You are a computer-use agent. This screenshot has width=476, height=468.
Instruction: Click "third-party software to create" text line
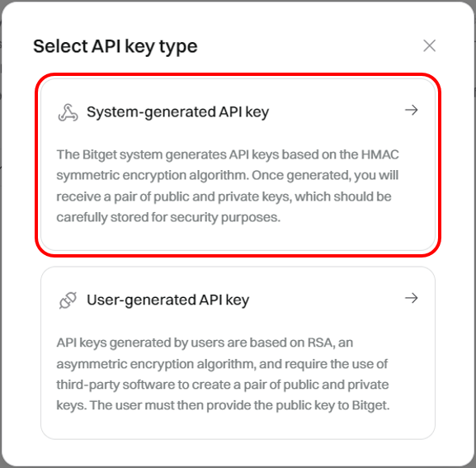(x=223, y=385)
